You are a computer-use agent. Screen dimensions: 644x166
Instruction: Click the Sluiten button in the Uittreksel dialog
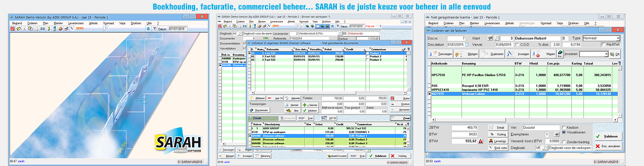tap(400, 98)
